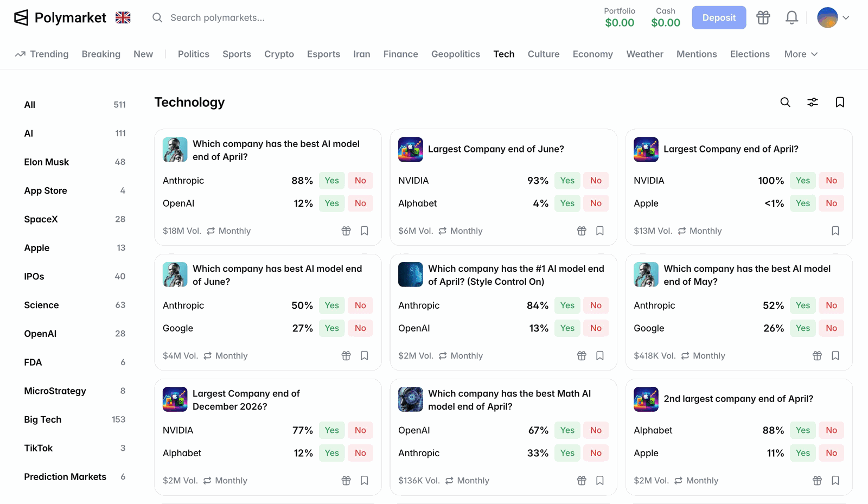
Task: Open the account menu chevron beside avatar
Action: [x=847, y=17]
